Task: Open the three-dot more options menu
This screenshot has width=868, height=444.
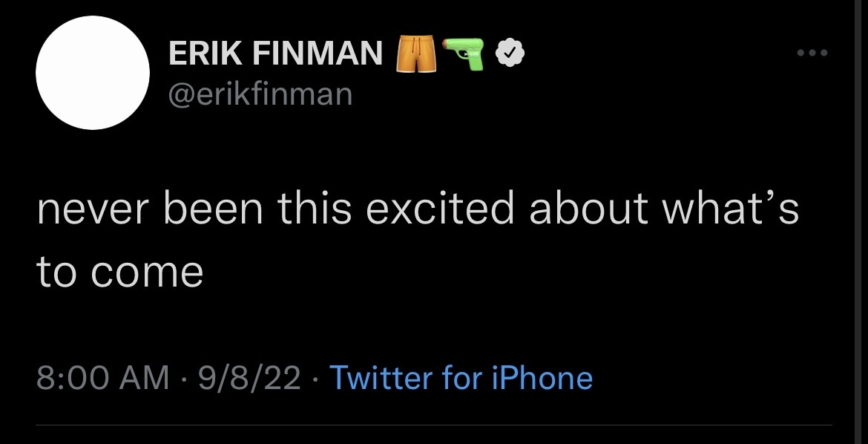Action: pyautogui.click(x=811, y=53)
